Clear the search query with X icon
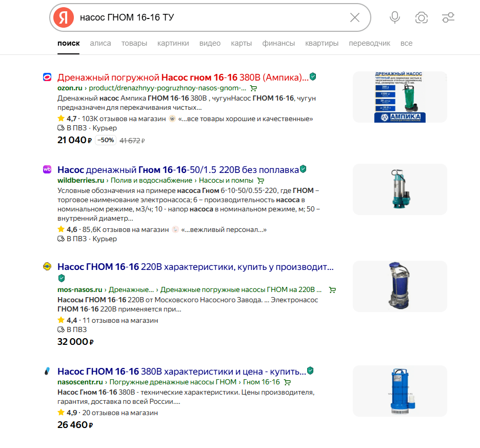The width and height of the screenshot is (480, 448). (x=354, y=17)
